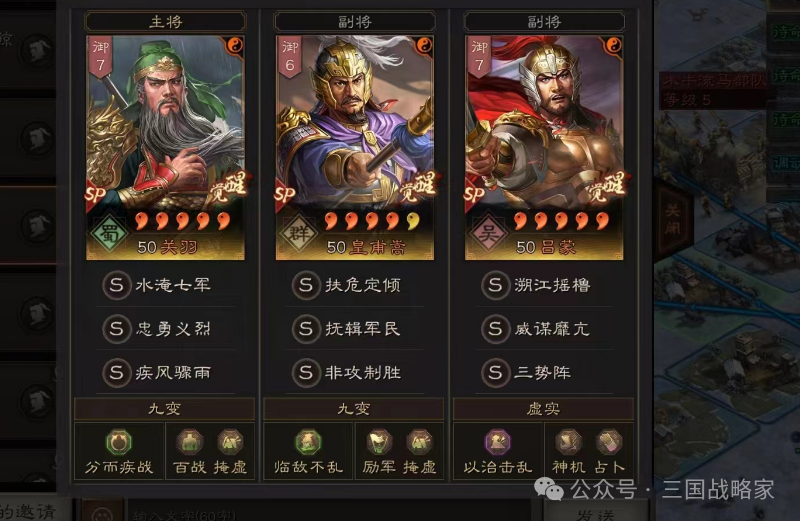Open the 吕蒙 general portrait card
The image size is (800, 521).
tap(544, 147)
